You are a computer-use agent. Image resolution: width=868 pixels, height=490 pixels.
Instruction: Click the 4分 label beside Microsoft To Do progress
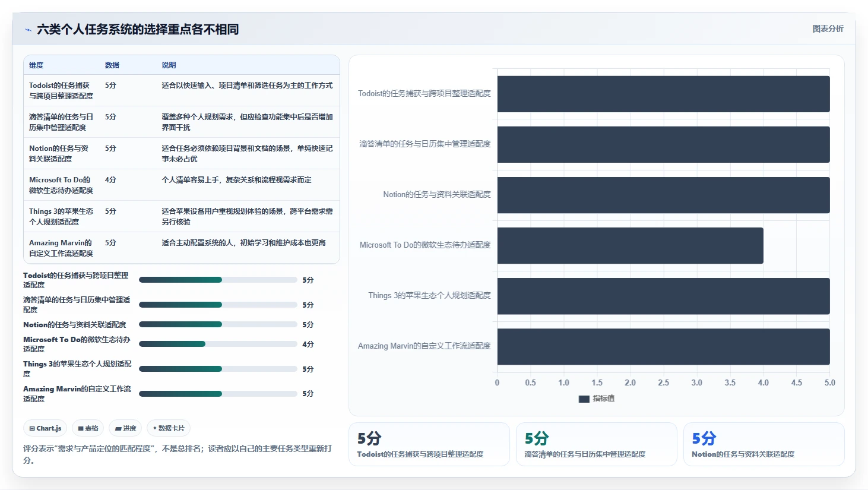point(308,344)
